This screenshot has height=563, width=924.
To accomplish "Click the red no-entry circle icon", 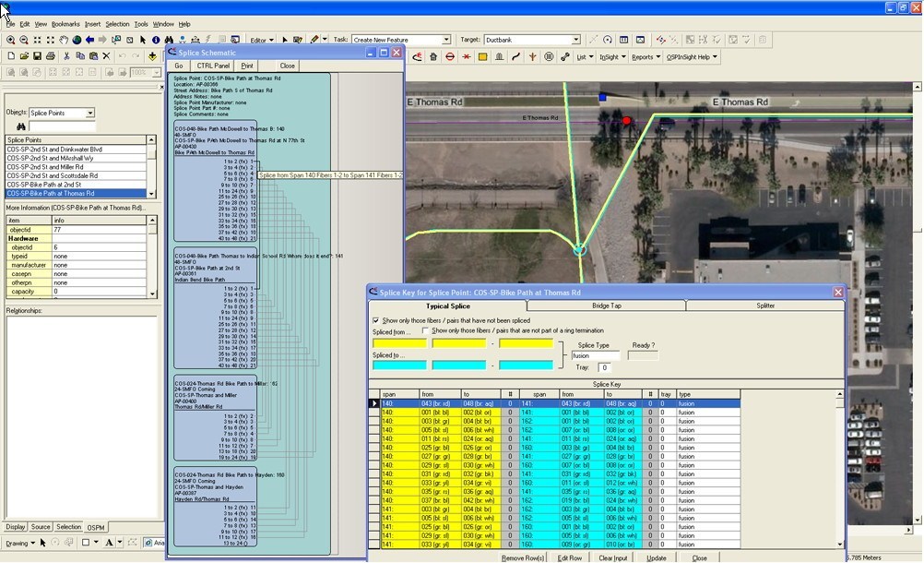I will point(450,57).
